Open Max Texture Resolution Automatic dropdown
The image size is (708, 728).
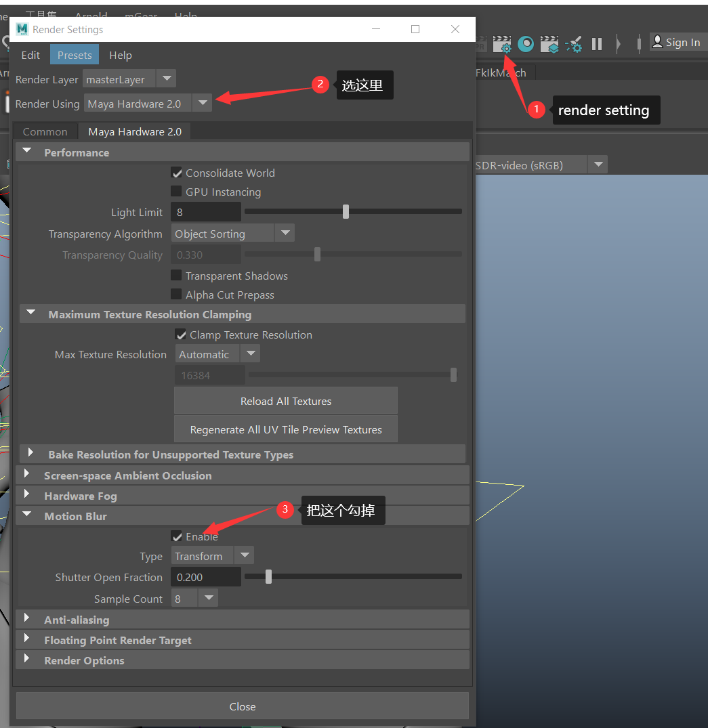point(217,354)
